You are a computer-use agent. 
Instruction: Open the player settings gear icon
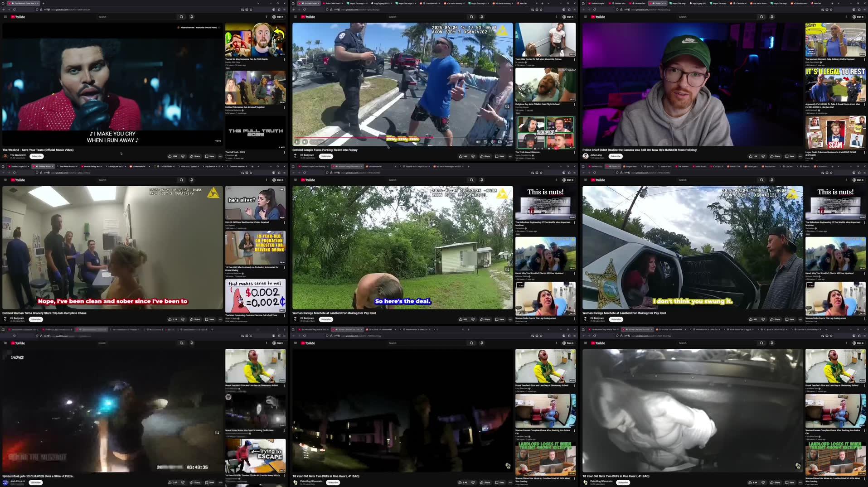point(493,142)
